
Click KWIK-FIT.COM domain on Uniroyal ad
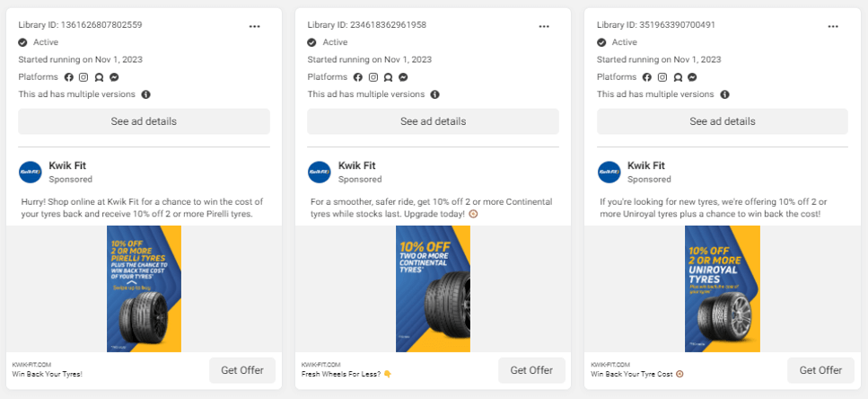click(610, 365)
